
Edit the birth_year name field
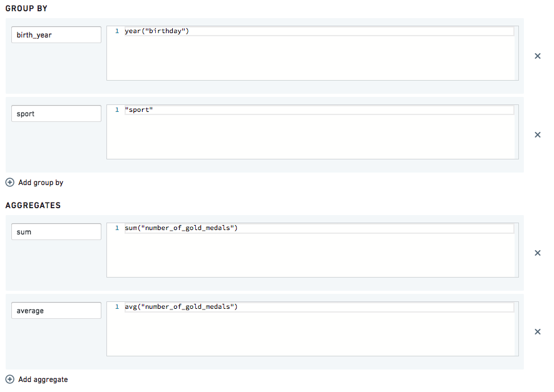[56, 34]
